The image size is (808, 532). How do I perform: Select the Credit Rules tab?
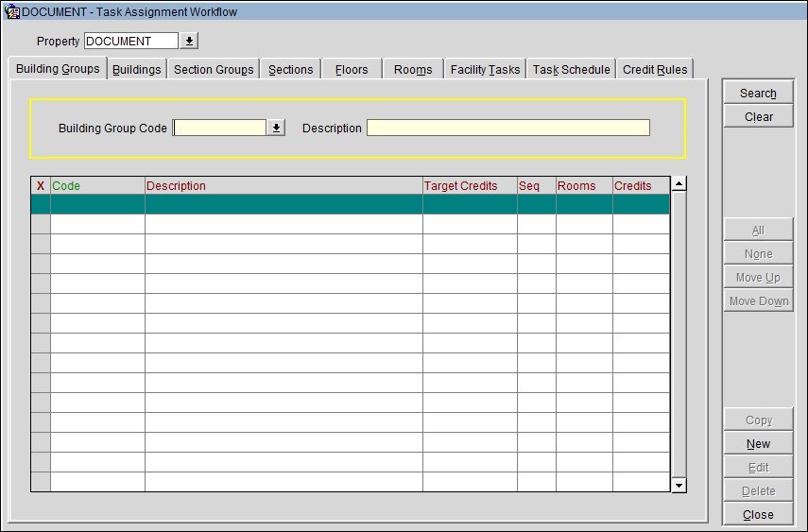[x=655, y=70]
